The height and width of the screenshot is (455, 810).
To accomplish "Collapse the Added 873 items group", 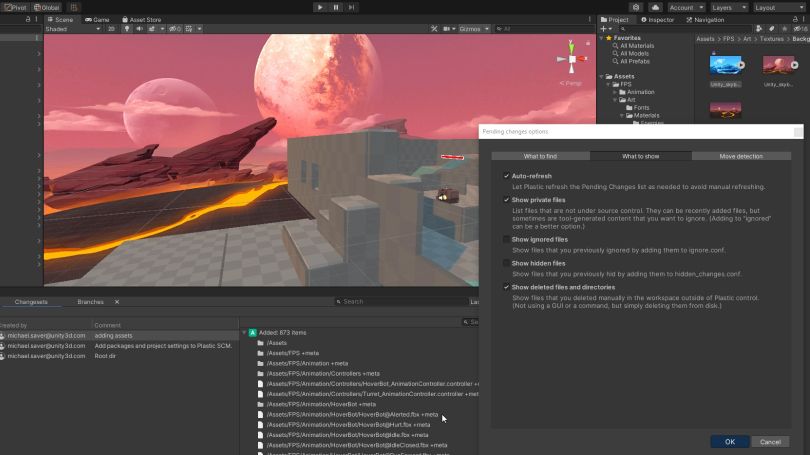I will [244, 332].
